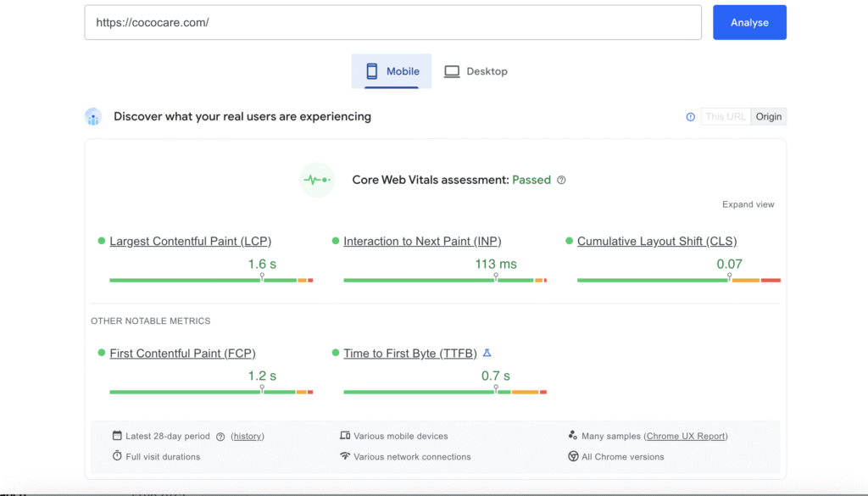Open the Largest Contentful Paint (LCP) link
This screenshot has width=868, height=496.
click(x=190, y=242)
